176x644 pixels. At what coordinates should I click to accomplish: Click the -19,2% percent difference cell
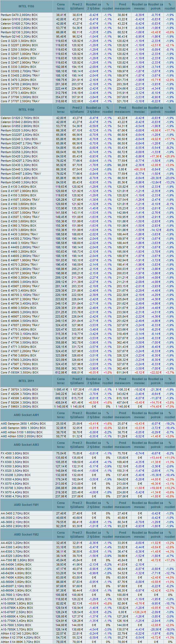point(170,424)
